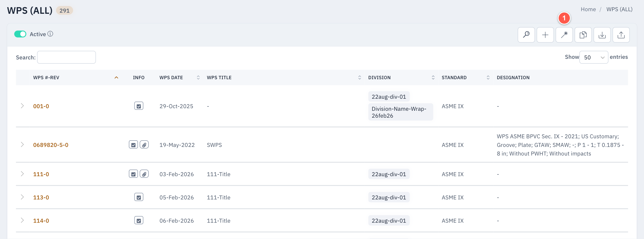Viewport: 644px width, 239px height.
Task: Open the info check icon for 111-0
Action: [x=133, y=174]
